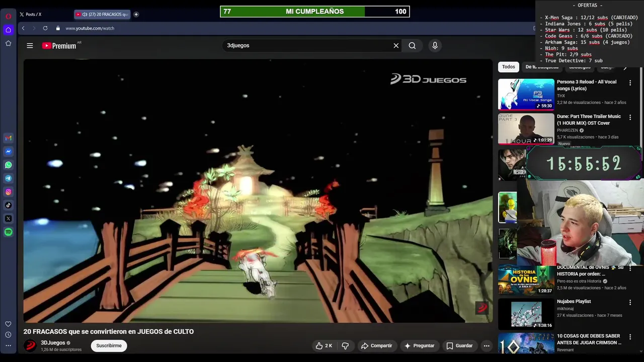The height and width of the screenshot is (362, 644).
Task: Select the Todos filter chip
Action: pyautogui.click(x=509, y=67)
